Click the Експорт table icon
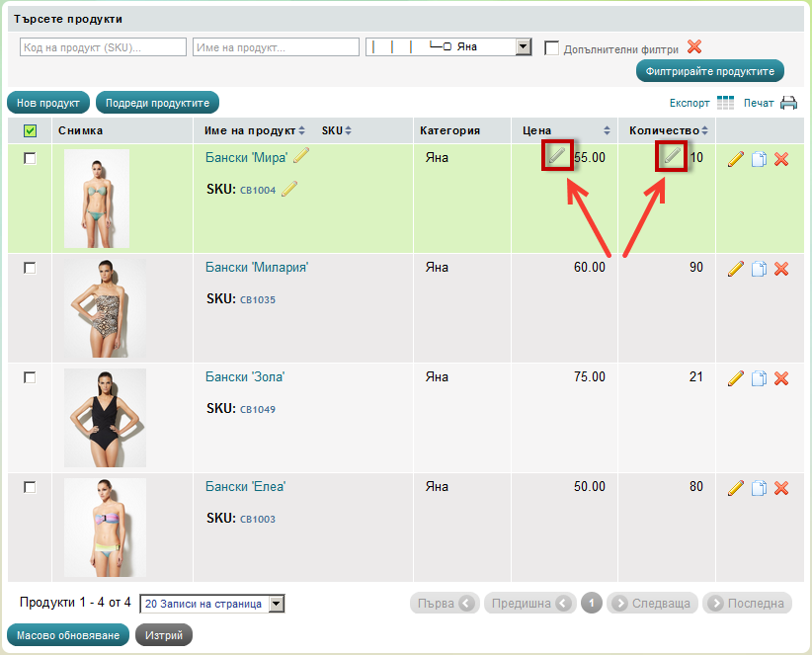Image resolution: width=812 pixels, height=655 pixels. [x=726, y=103]
